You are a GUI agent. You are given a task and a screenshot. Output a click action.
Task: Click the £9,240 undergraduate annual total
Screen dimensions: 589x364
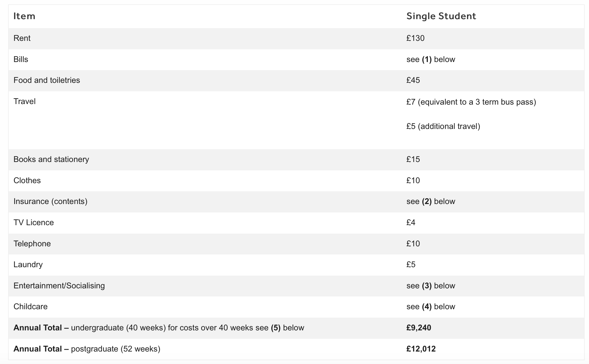419,328
